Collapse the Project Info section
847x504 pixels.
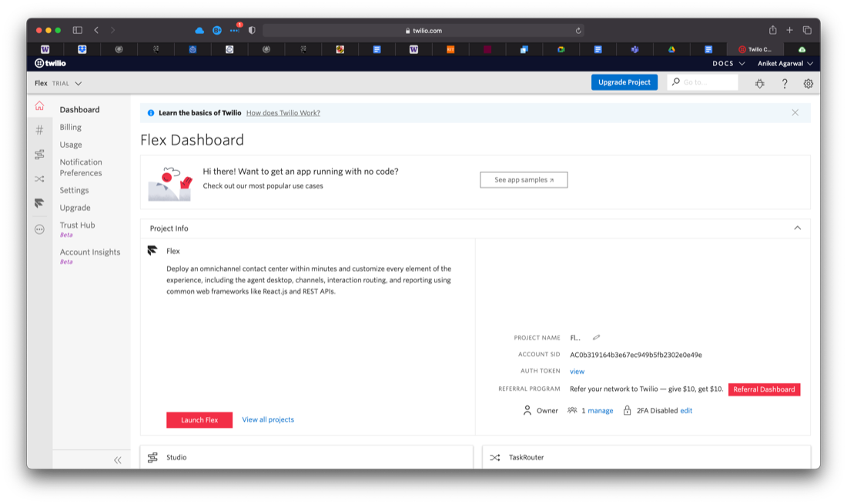click(x=797, y=228)
